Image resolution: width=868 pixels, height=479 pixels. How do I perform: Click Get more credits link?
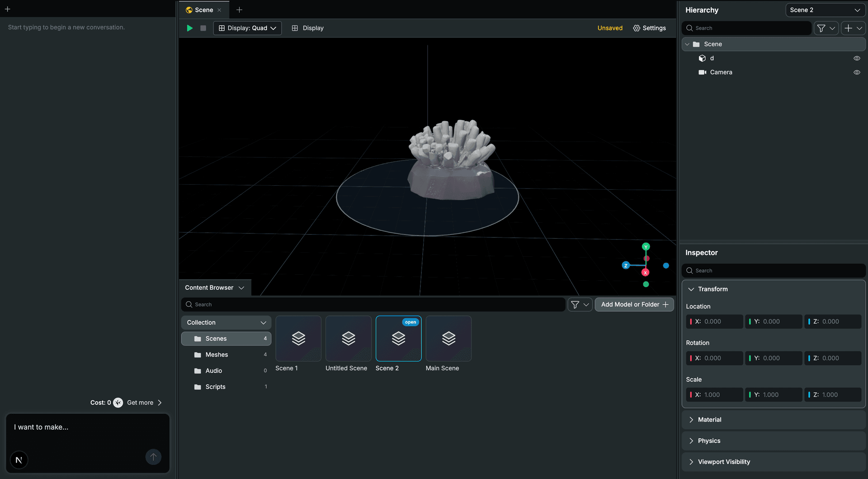(144, 403)
